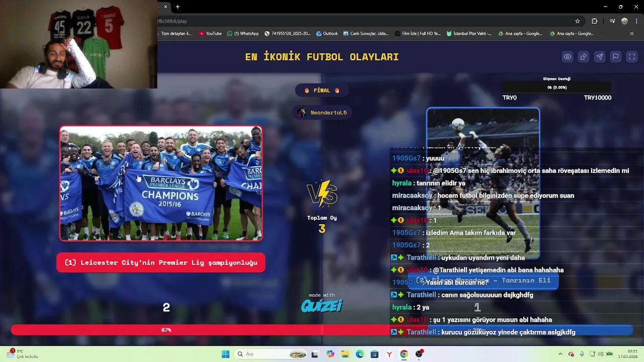Open the YouTube bookmark
The image size is (644, 362).
tap(210, 34)
